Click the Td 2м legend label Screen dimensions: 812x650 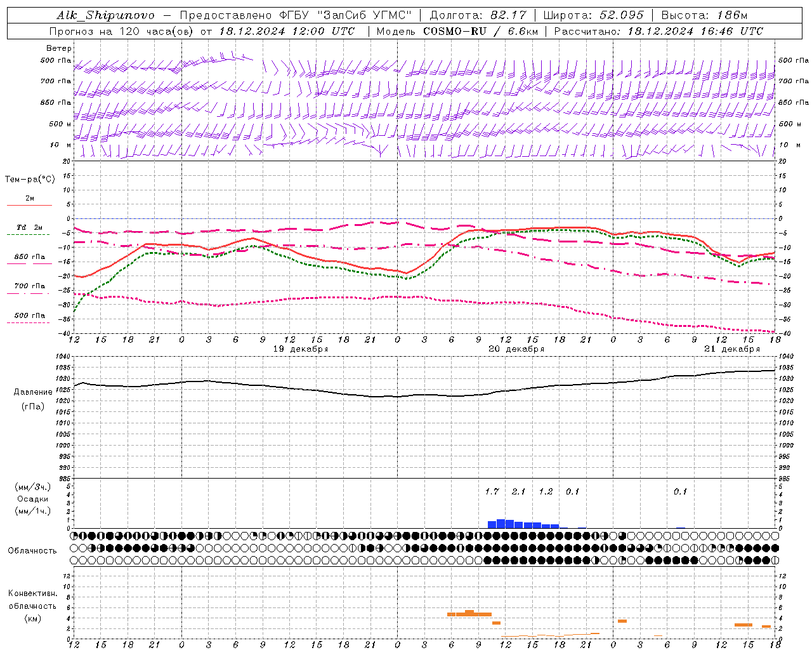30,227
